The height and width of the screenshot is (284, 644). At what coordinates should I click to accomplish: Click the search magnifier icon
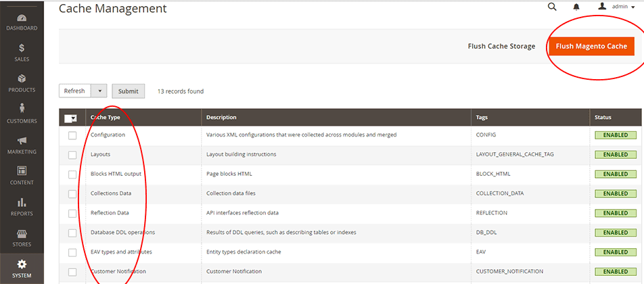tap(552, 7)
